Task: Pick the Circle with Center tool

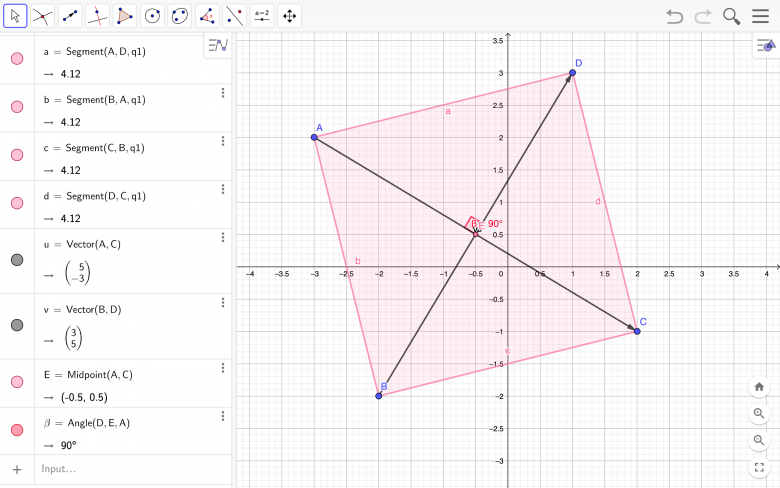Action: pos(152,16)
